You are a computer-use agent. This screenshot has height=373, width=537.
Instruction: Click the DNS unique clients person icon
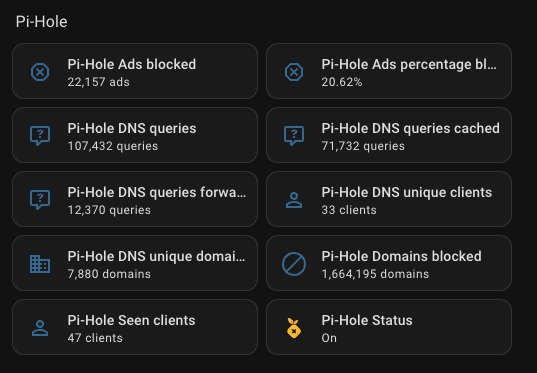click(x=294, y=200)
